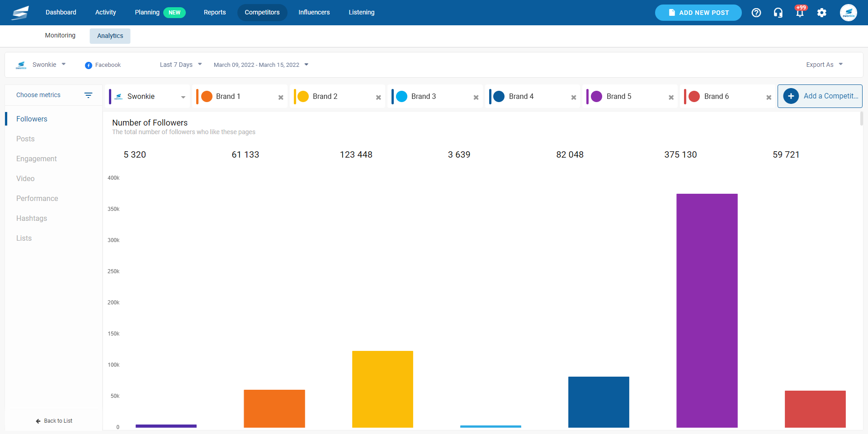Viewport: 868px width, 434px height.
Task: Open the Activity menu item
Action: pos(105,13)
